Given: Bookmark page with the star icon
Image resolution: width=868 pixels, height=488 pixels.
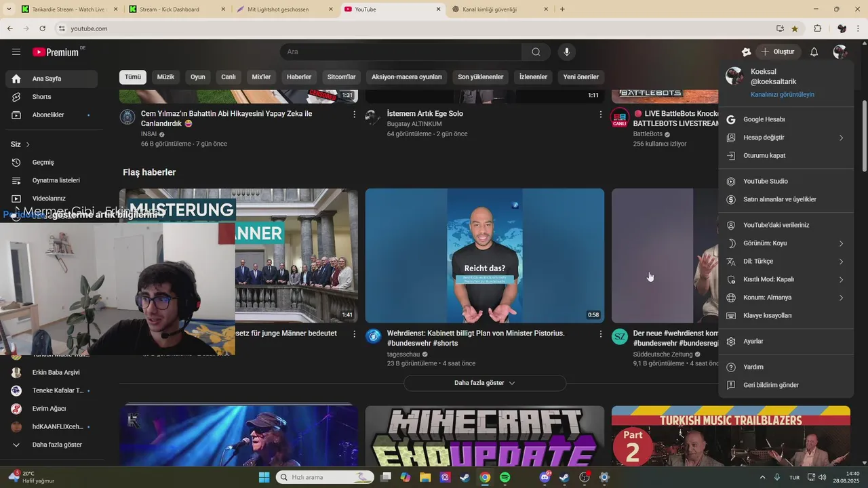Looking at the screenshot, I should point(795,28).
